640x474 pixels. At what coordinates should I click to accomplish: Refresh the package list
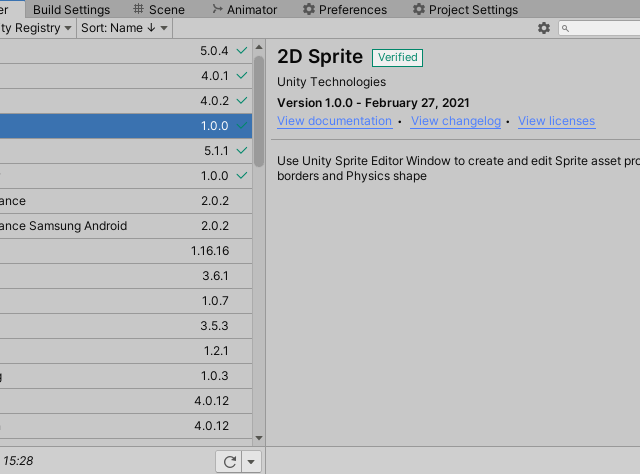(229, 462)
